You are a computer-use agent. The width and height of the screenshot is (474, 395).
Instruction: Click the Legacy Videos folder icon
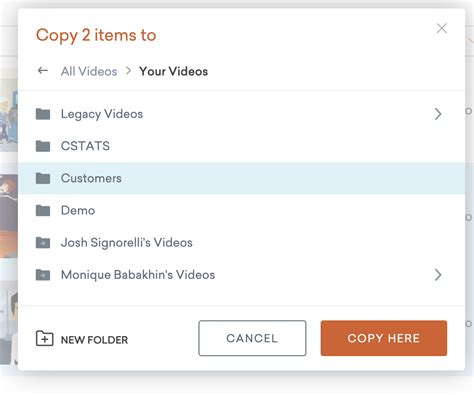point(43,114)
